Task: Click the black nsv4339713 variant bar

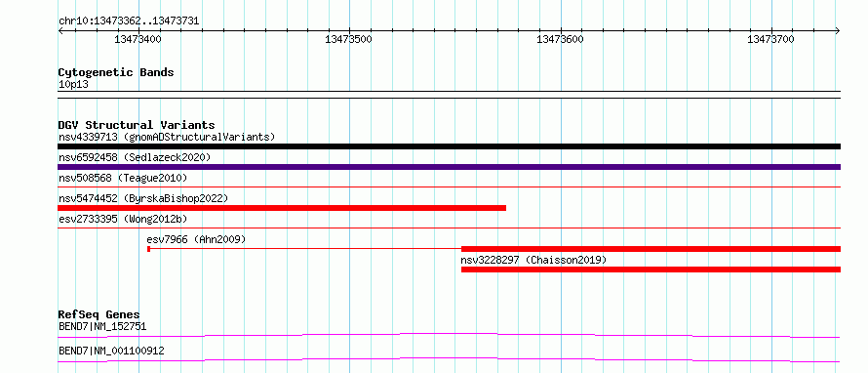Action: 449,146
